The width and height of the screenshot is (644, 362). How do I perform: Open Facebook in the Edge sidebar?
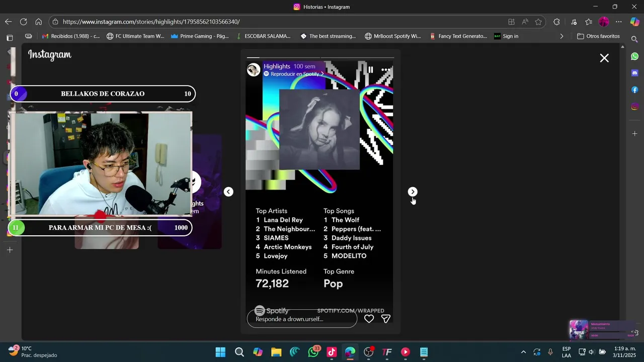(634, 90)
